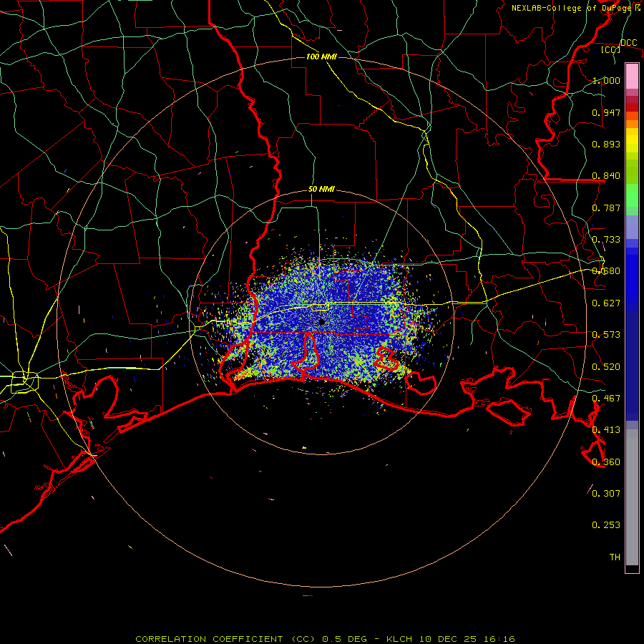The height and width of the screenshot is (644, 644).
Task: Pick the gray swatch on the color bar
Action: pyautogui.click(x=632, y=497)
